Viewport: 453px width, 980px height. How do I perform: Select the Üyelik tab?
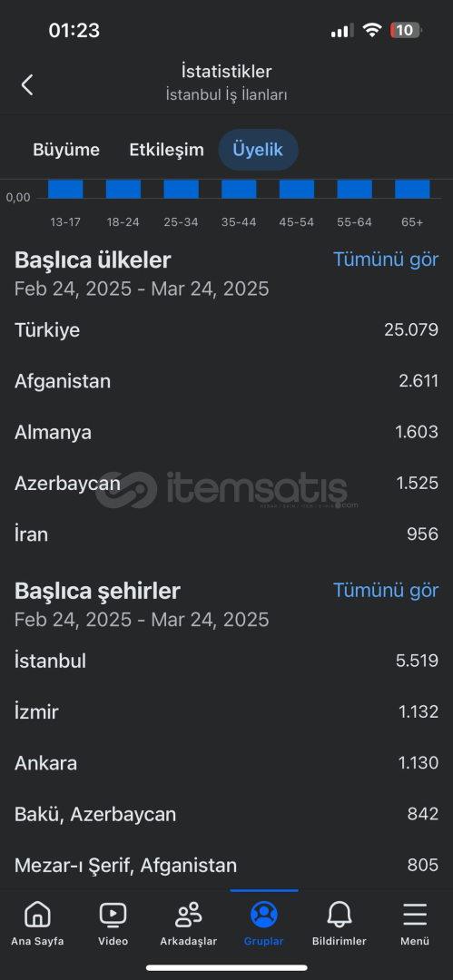258,150
